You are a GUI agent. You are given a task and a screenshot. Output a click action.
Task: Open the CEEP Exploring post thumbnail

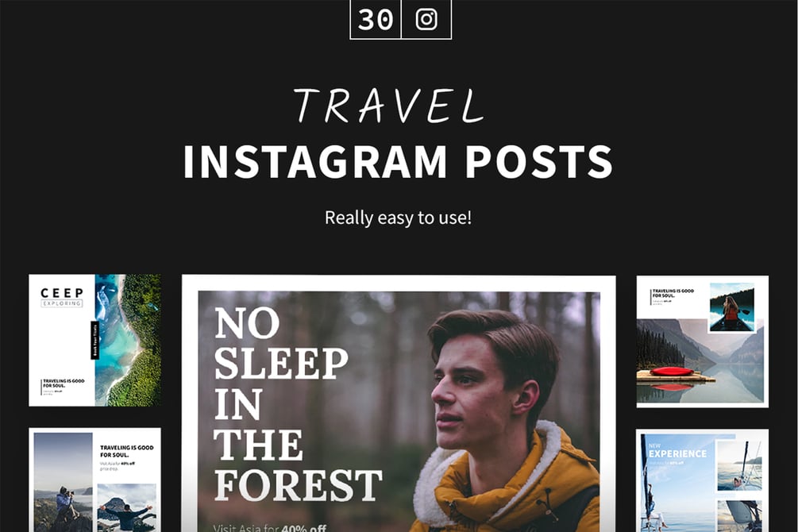[x=94, y=340]
